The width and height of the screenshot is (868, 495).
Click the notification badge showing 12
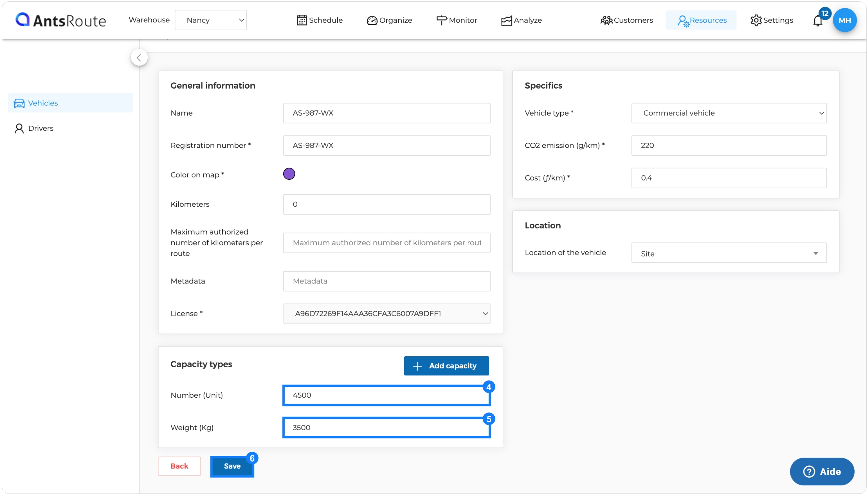(x=825, y=14)
